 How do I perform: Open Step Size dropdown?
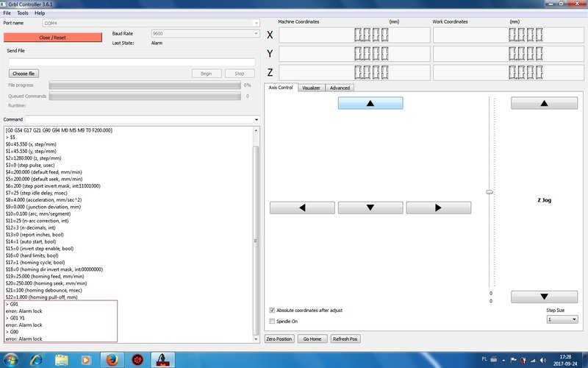[x=562, y=319]
